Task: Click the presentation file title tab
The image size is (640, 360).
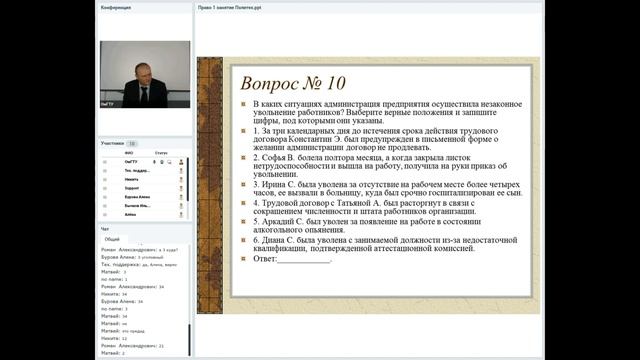Action: 230,7
